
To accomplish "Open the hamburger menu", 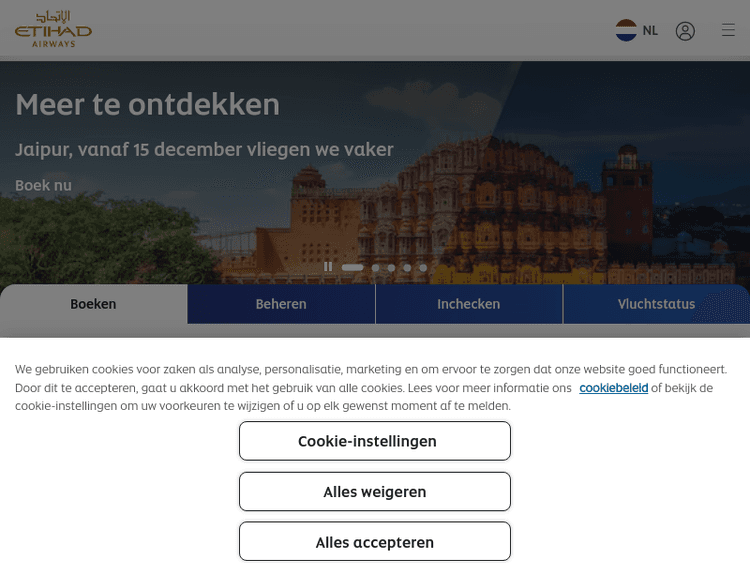I will pyautogui.click(x=728, y=31).
